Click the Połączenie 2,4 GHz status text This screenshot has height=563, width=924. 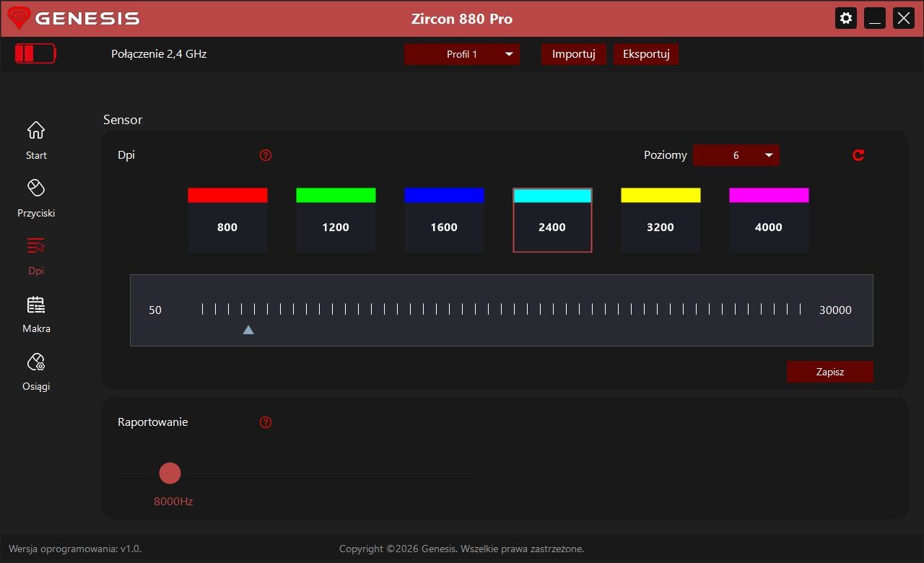159,54
